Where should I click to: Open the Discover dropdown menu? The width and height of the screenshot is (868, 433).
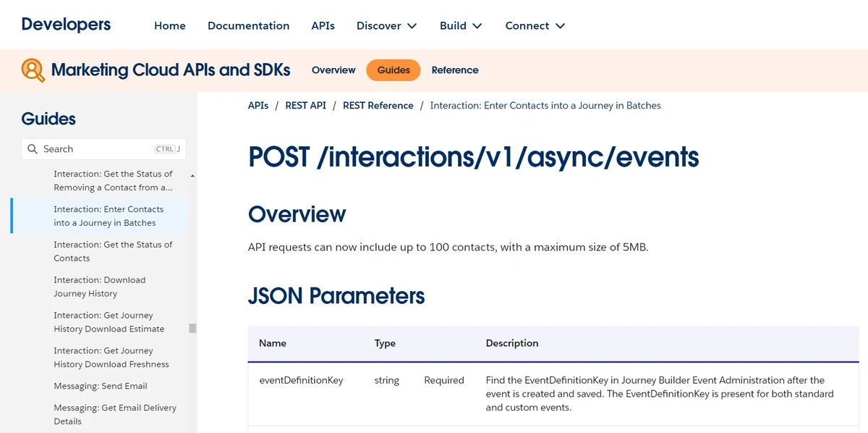[x=387, y=25]
